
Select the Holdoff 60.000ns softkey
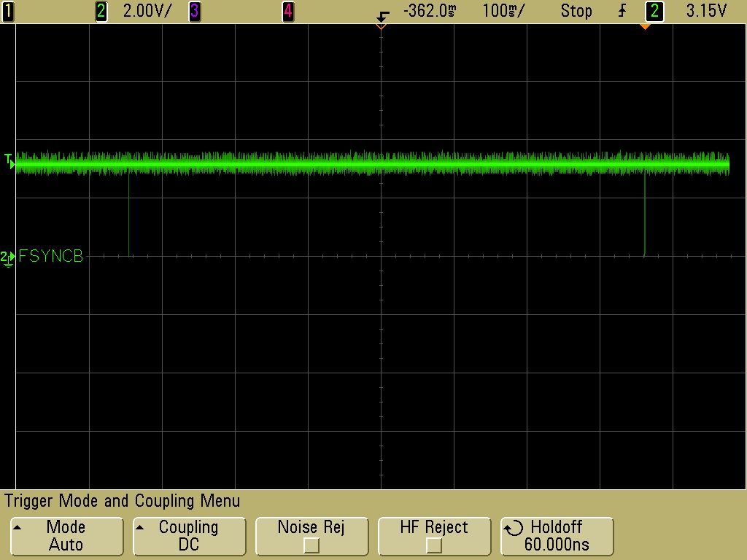(x=557, y=536)
